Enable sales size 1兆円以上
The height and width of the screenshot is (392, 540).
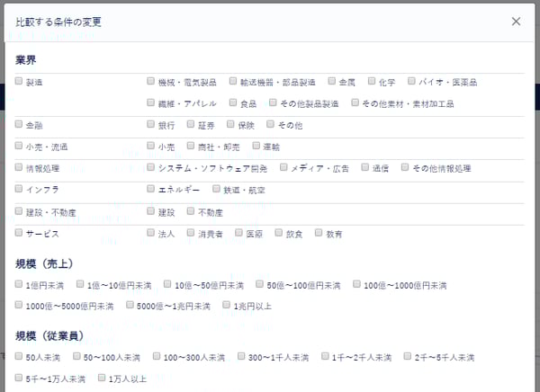click(x=226, y=305)
